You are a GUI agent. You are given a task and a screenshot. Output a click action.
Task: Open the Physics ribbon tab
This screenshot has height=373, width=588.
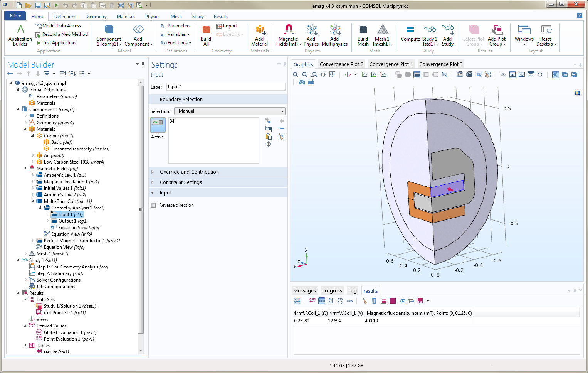[153, 17]
